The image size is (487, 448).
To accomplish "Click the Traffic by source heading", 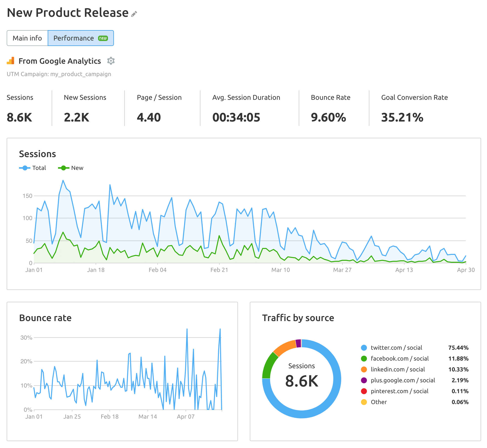I will (x=298, y=318).
